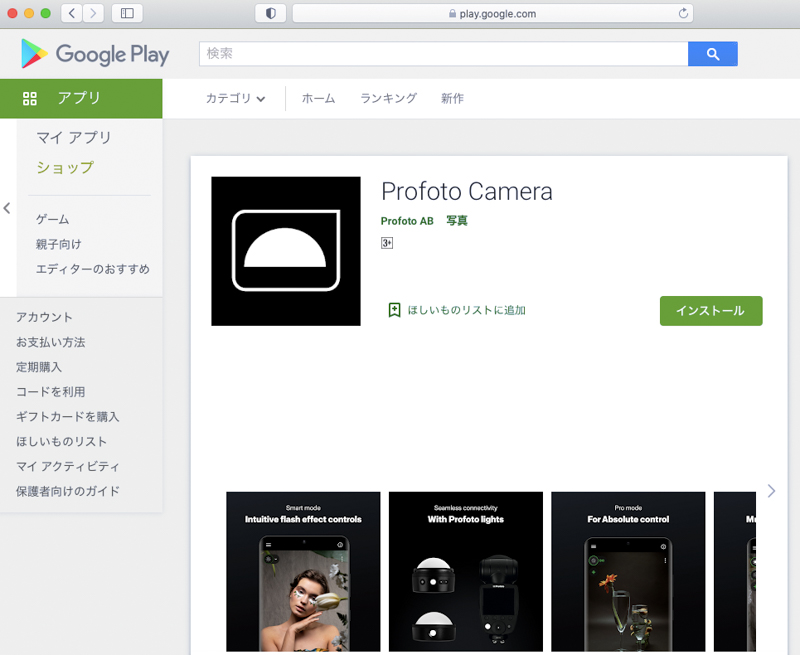Click ギフトカードを購入 link

[67, 417]
